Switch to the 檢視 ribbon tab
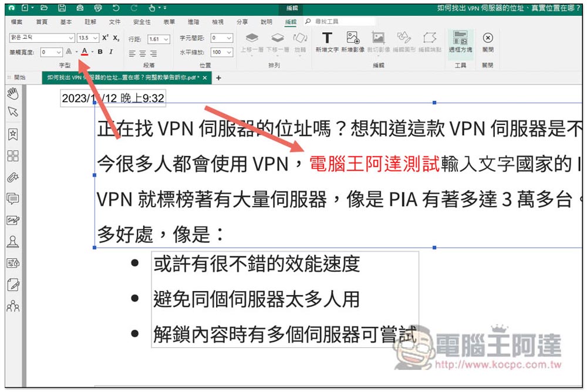 click(218, 22)
